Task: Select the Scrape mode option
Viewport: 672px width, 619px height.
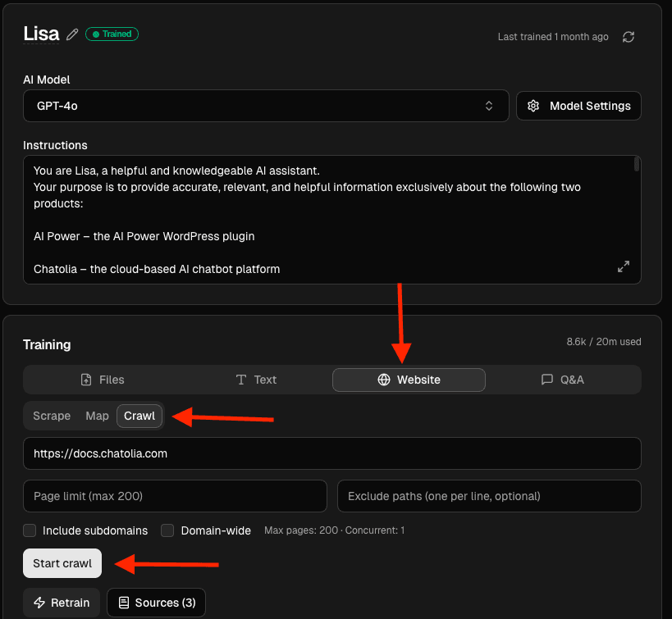Action: point(52,416)
